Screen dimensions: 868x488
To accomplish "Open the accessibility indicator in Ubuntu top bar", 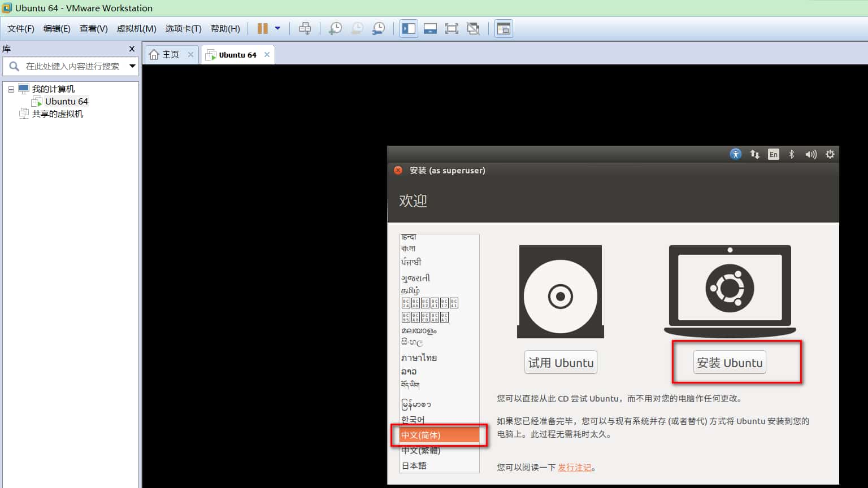I will point(735,154).
